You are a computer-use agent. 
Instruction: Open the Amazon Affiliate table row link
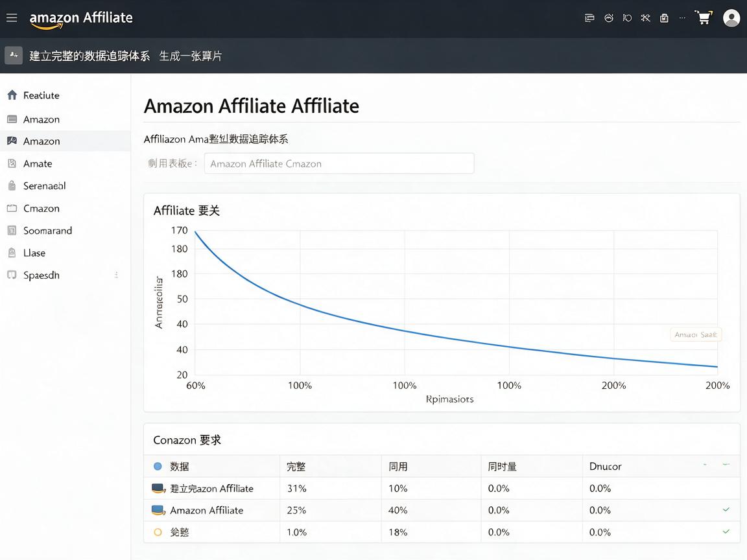[207, 511]
